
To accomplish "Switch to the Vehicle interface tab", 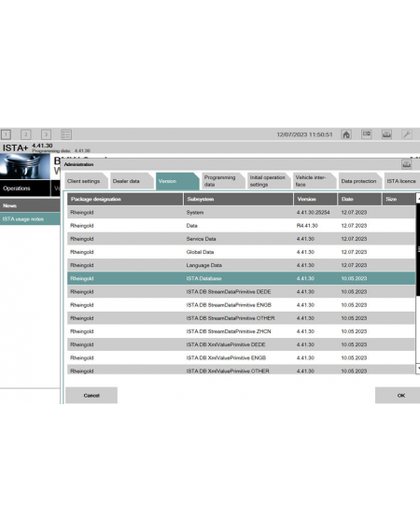I will click(x=314, y=181).
